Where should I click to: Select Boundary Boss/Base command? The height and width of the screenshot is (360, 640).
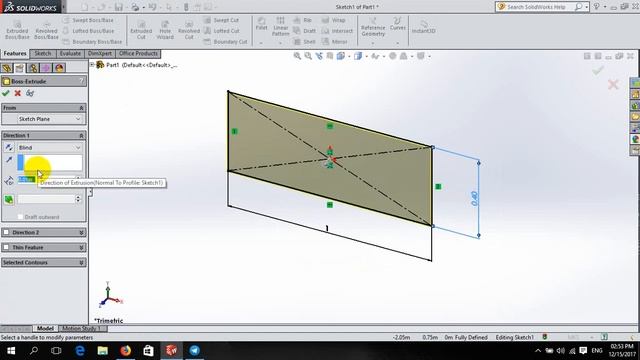tap(92, 42)
